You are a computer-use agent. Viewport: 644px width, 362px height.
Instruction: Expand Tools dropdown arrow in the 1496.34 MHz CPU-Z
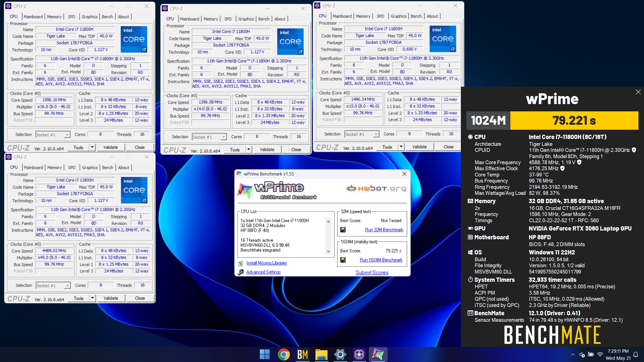[x=401, y=147]
